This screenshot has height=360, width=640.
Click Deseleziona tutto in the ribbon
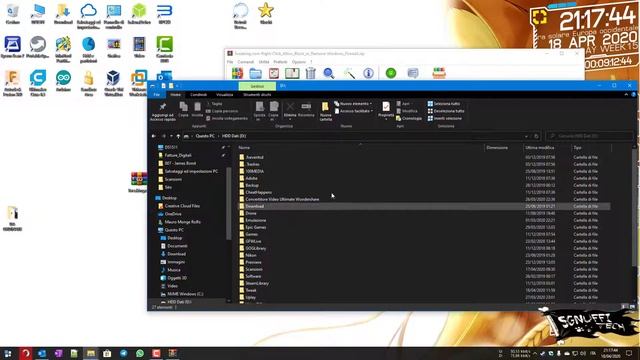coord(446,111)
